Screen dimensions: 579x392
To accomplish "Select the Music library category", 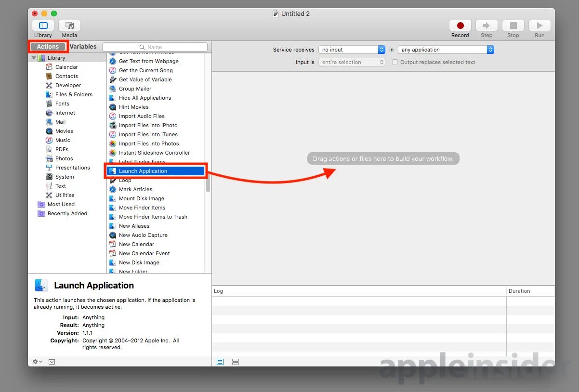I will [63, 140].
